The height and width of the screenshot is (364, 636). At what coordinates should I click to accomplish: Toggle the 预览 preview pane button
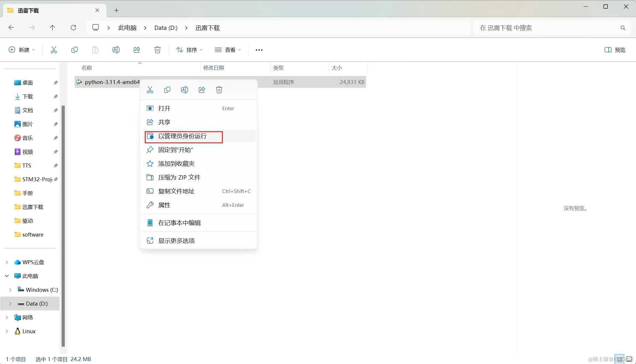coord(615,50)
